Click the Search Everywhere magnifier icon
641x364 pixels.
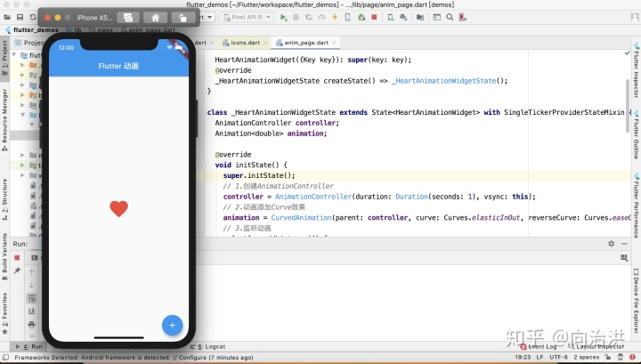coord(450,17)
